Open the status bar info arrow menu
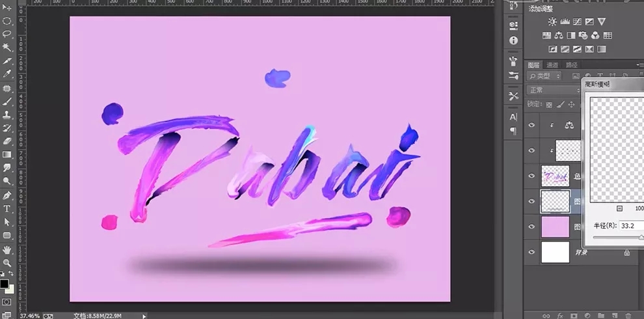Screen dimensions: 644x319 coord(144,316)
